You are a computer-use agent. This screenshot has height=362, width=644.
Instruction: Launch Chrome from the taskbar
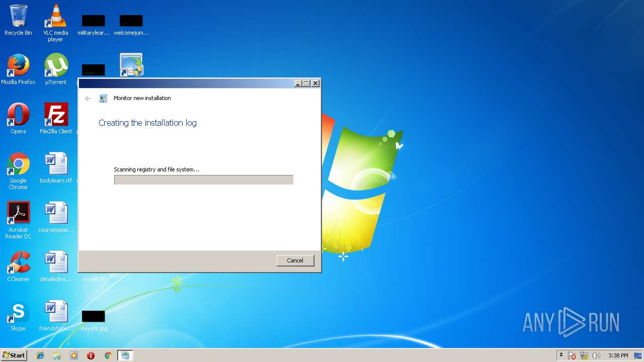(108, 355)
